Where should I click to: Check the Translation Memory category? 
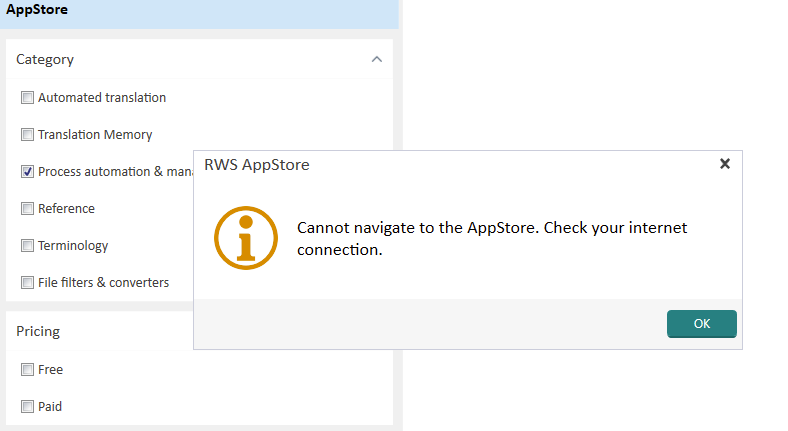coord(27,135)
